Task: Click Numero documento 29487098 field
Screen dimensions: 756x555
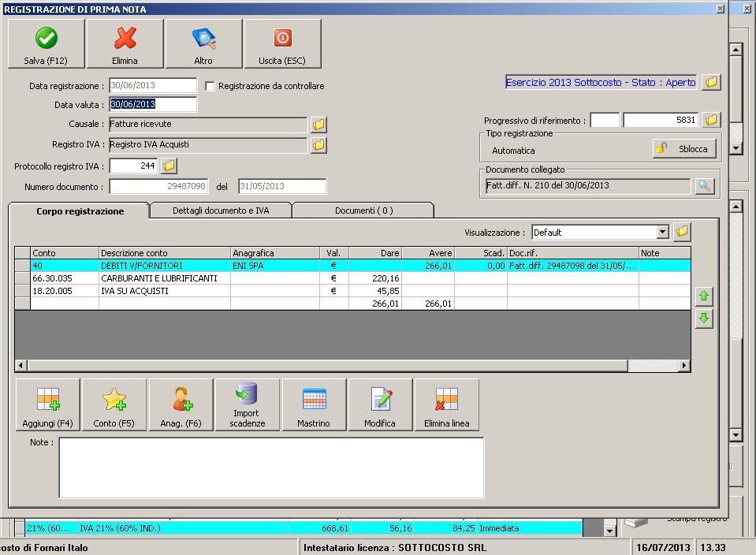Action: (158, 186)
